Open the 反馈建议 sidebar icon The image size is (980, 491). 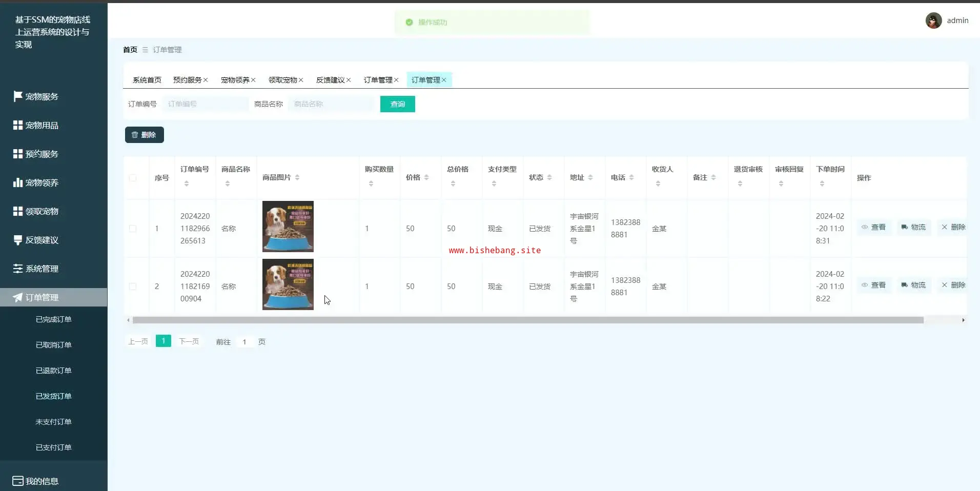tap(18, 240)
